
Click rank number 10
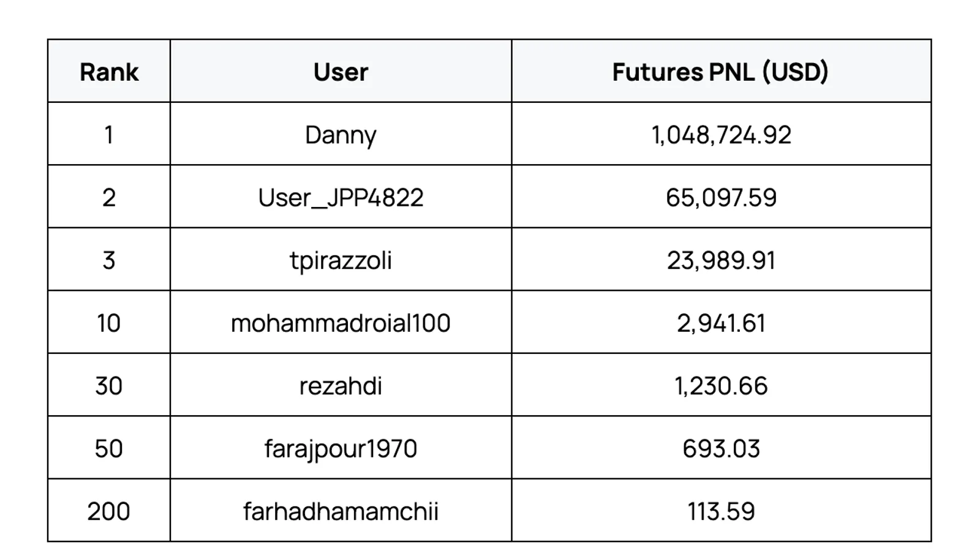(x=109, y=323)
